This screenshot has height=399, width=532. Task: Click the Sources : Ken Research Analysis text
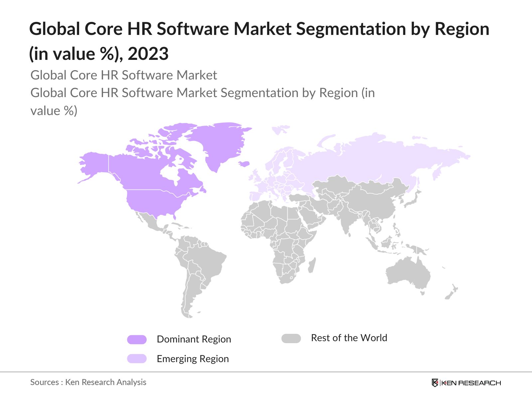point(88,382)
